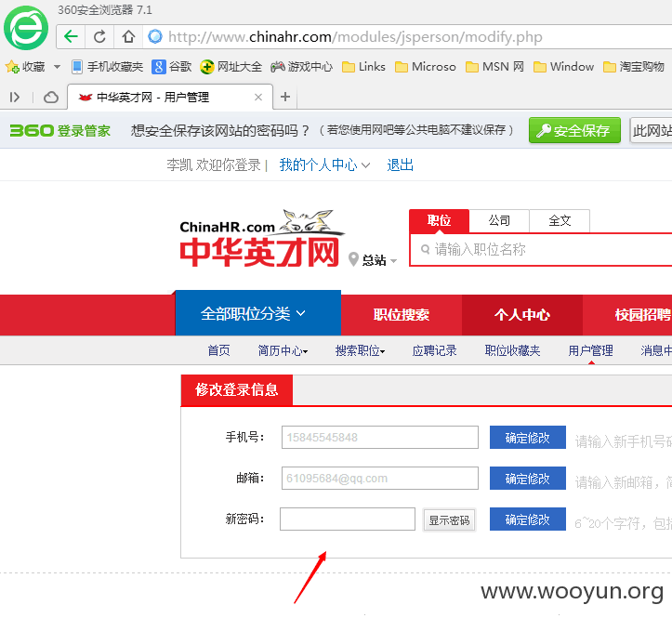
Task: Go back with the green arrow button
Action: tap(71, 37)
